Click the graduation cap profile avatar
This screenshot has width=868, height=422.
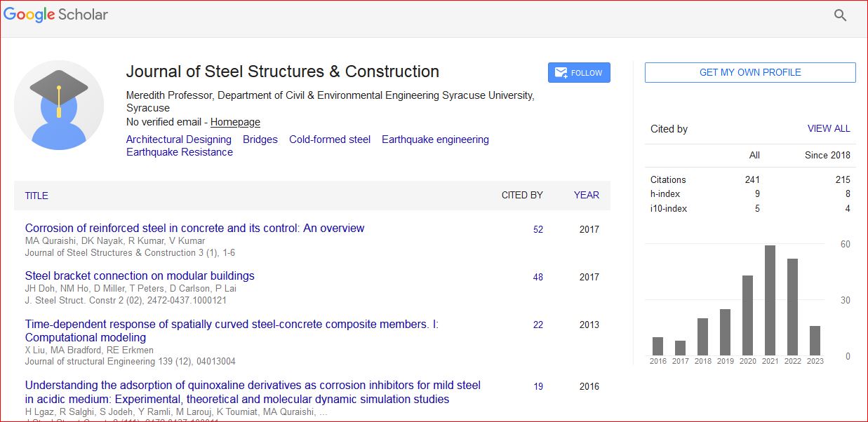tap(59, 105)
